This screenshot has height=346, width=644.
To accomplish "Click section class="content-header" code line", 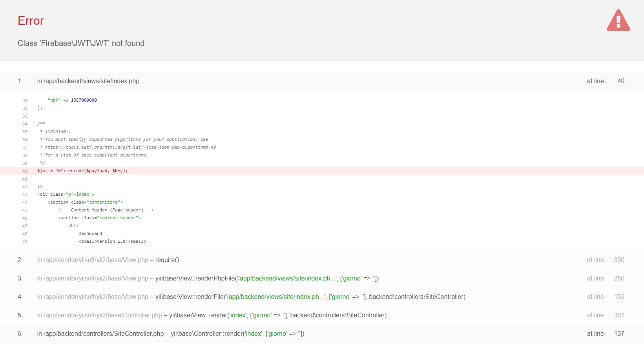I will click(x=99, y=218).
